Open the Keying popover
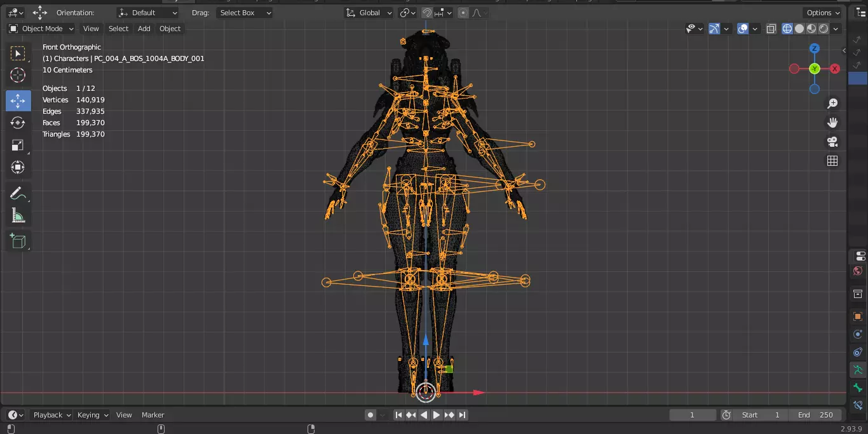The image size is (868, 434). 93,415
